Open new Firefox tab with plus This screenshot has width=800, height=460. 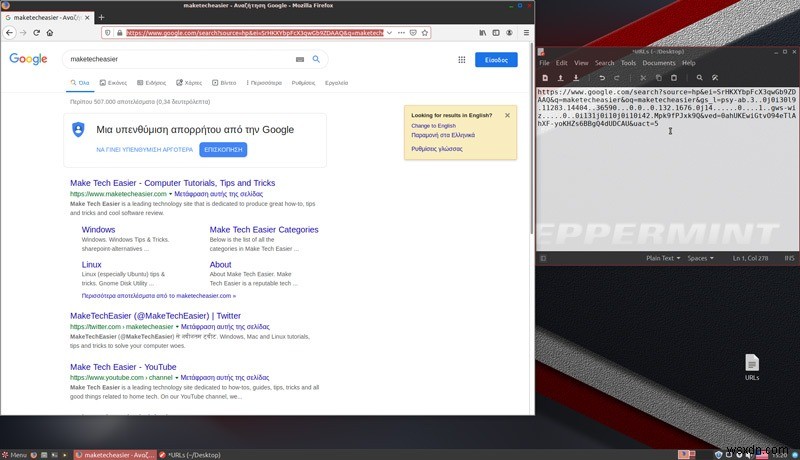tap(101, 17)
